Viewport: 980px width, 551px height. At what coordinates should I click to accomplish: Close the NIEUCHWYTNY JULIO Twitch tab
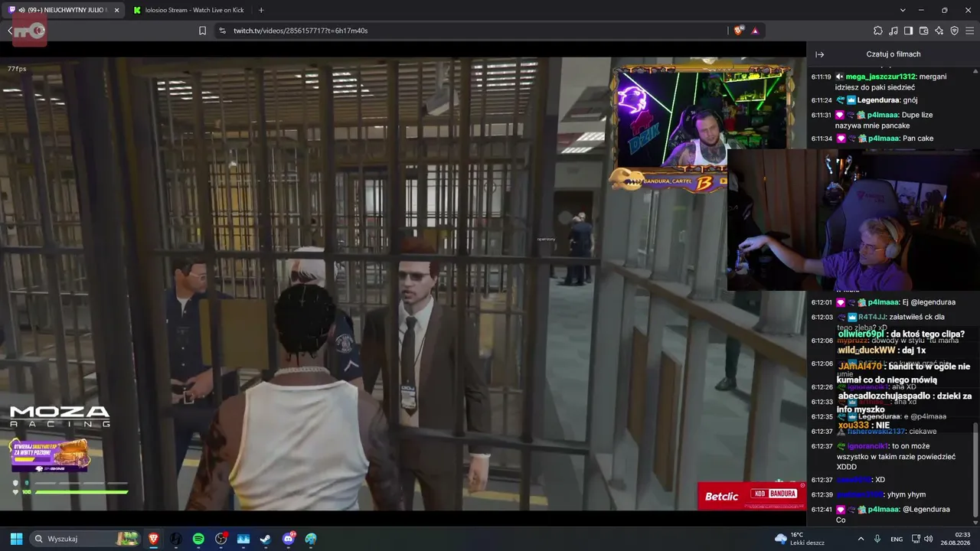pos(116,10)
